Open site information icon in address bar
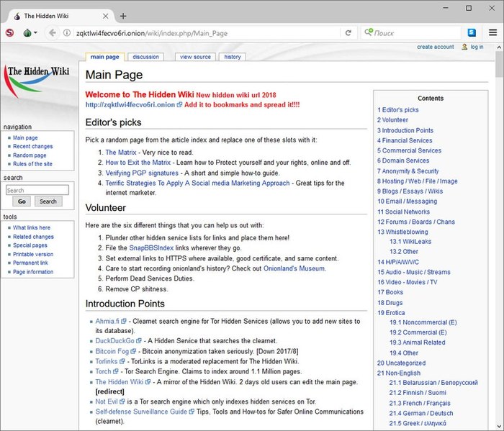The image size is (504, 431). (66, 33)
